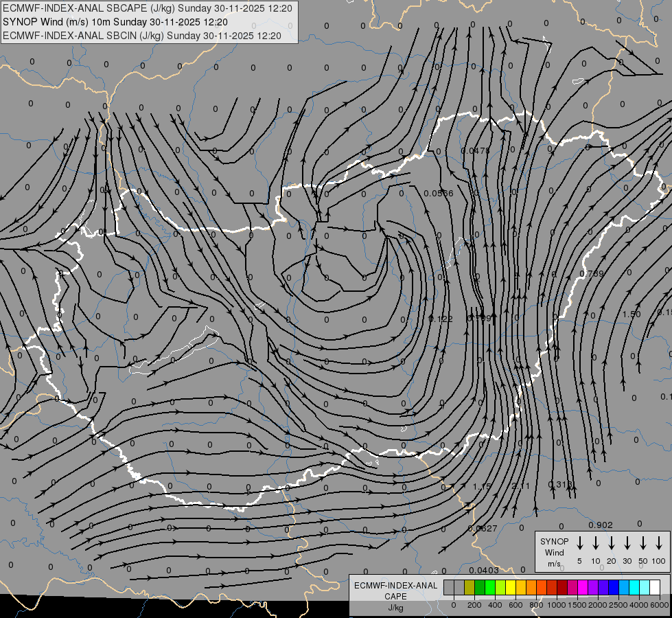Click the 0.0566 CAPE value on the map

tap(439, 194)
